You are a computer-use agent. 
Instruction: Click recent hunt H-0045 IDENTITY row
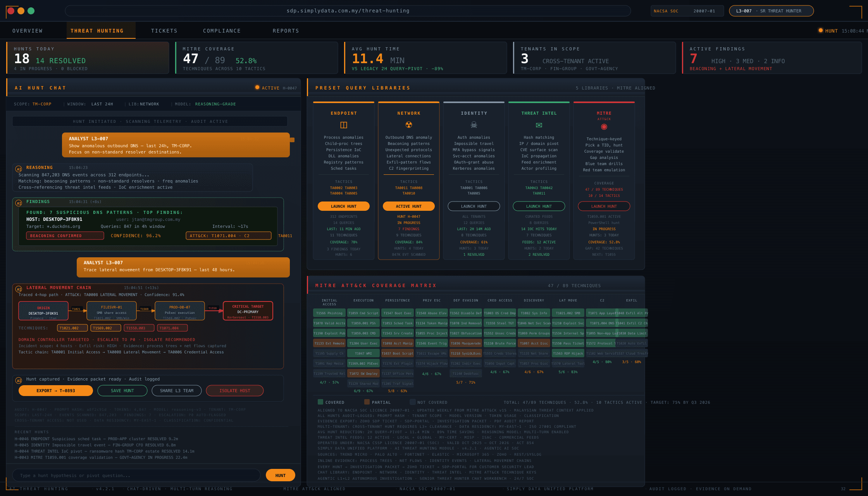[x=95, y=445]
